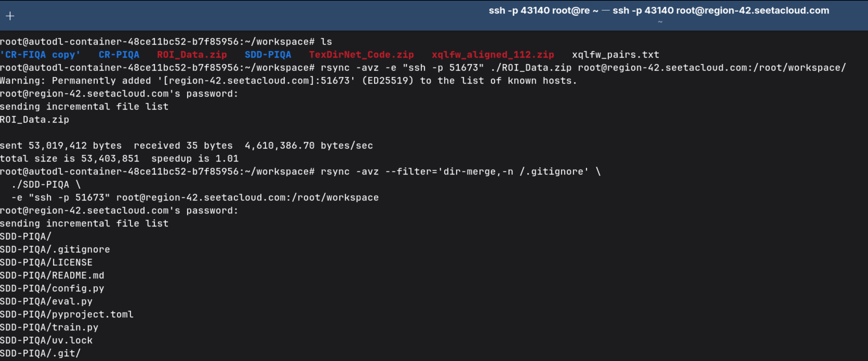This screenshot has width=868, height=361.
Task: Click the SDD-PIQA/README.md line
Action: click(x=52, y=275)
